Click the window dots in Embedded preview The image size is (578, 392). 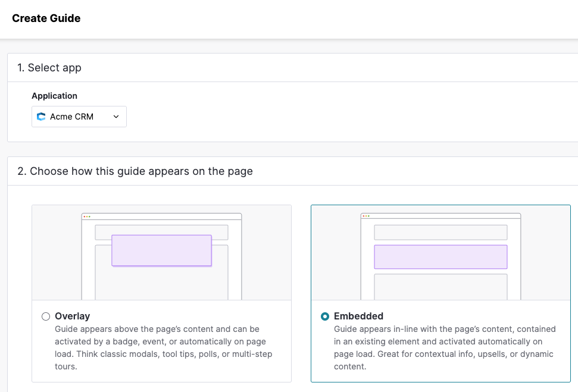[x=366, y=217]
